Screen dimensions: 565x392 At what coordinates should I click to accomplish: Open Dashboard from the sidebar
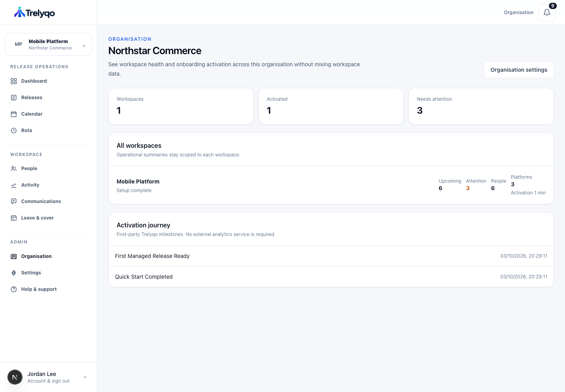(x=48, y=81)
